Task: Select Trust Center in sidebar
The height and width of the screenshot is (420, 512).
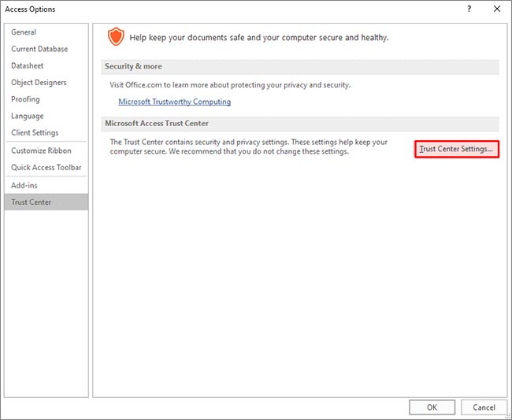Action: coord(46,202)
